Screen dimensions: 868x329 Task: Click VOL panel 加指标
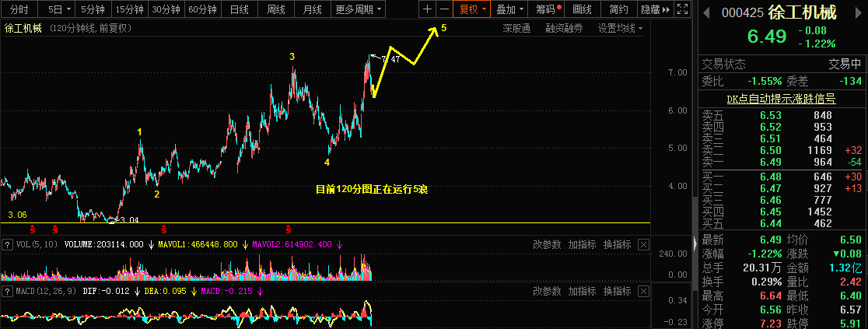pyautogui.click(x=582, y=244)
